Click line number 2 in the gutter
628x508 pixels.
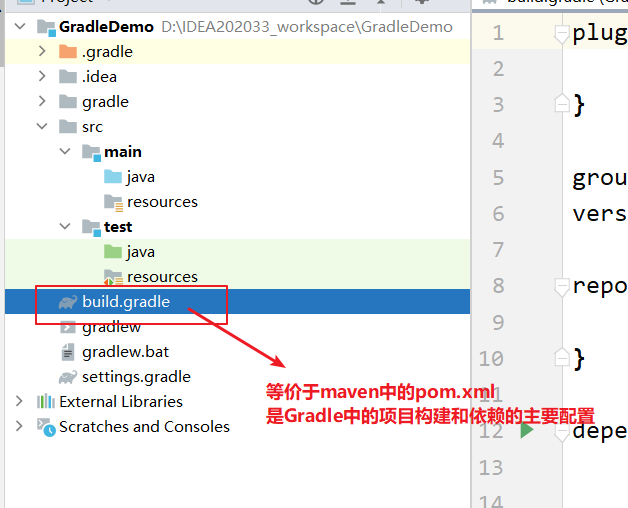click(x=498, y=69)
